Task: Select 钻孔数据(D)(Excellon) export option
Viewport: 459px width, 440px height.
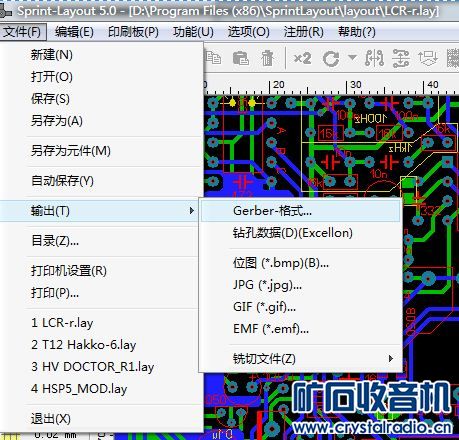Action: (301, 233)
